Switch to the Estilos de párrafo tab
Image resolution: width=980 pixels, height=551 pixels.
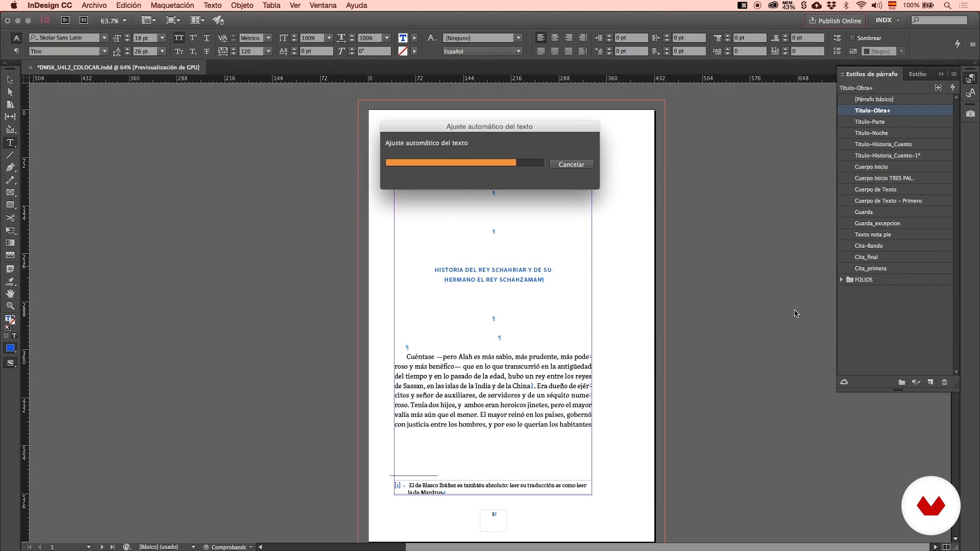click(x=871, y=74)
